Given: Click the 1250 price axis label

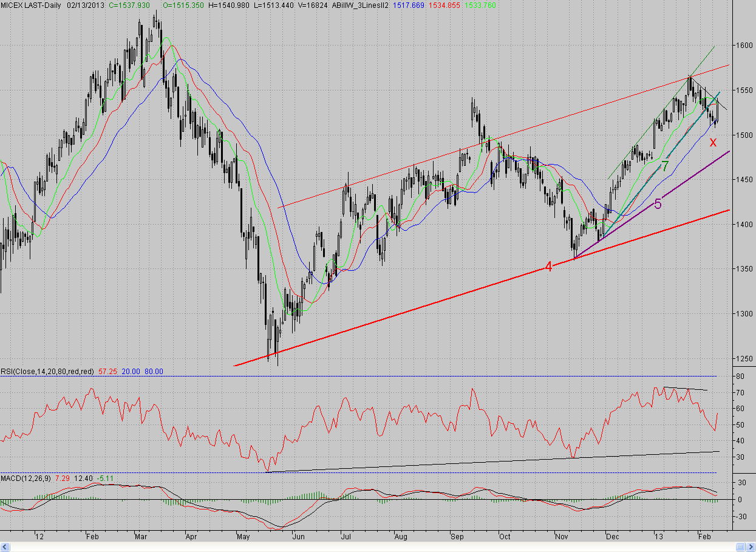Looking at the screenshot, I should (x=744, y=358).
